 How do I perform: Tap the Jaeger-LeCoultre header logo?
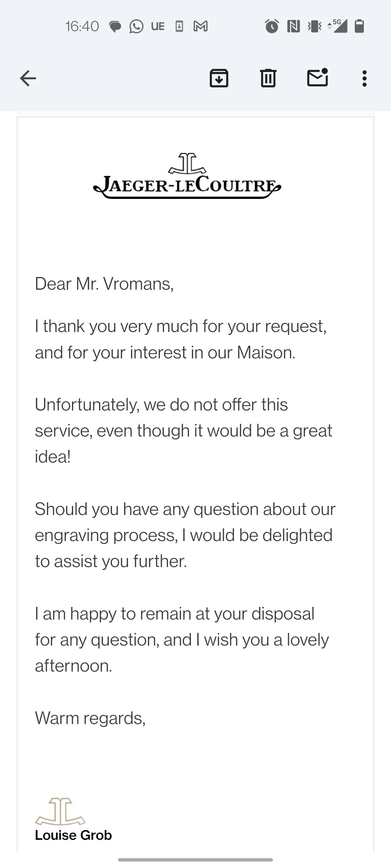tap(187, 176)
